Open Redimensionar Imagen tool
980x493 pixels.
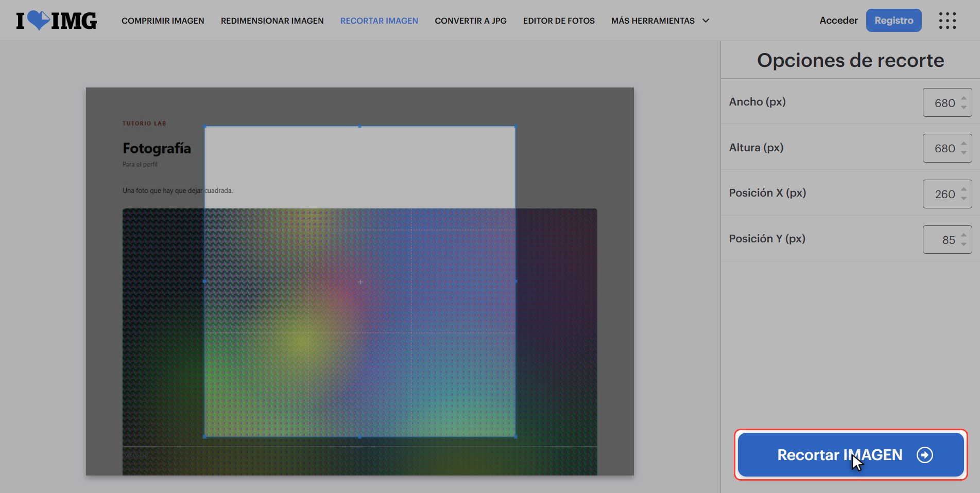click(272, 21)
